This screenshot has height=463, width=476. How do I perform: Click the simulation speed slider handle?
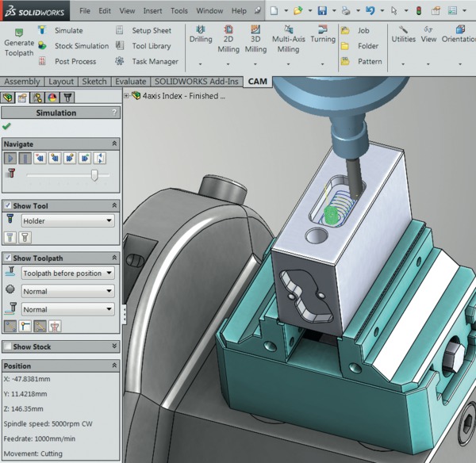[94, 175]
